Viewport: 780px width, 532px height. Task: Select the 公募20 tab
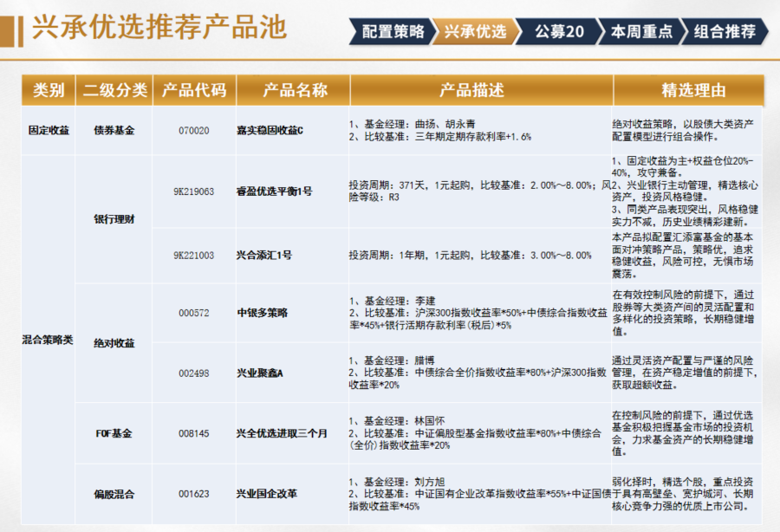(x=558, y=32)
